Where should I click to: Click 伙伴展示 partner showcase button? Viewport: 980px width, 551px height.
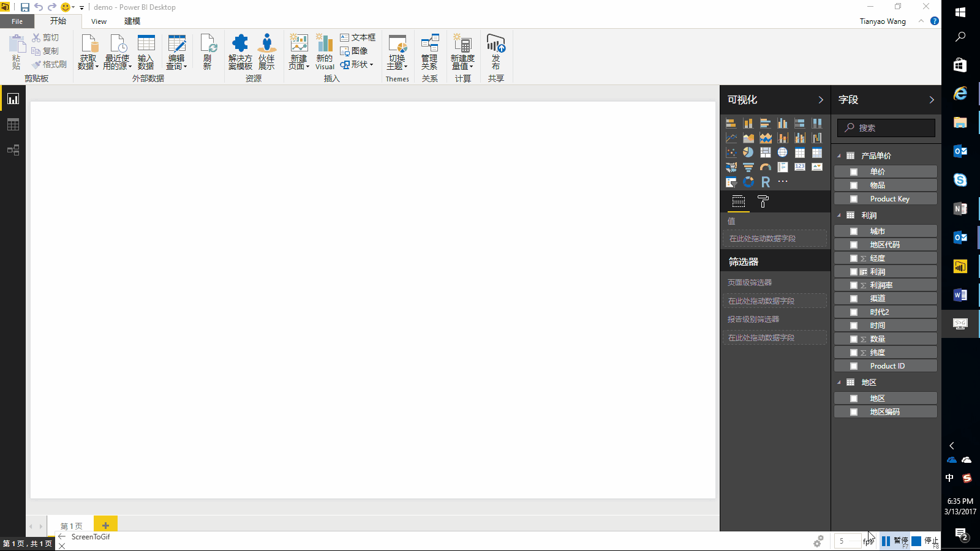point(266,52)
